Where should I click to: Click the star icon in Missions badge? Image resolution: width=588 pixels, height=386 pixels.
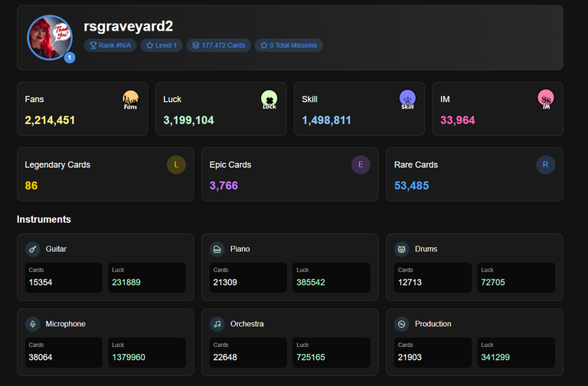[x=264, y=45]
